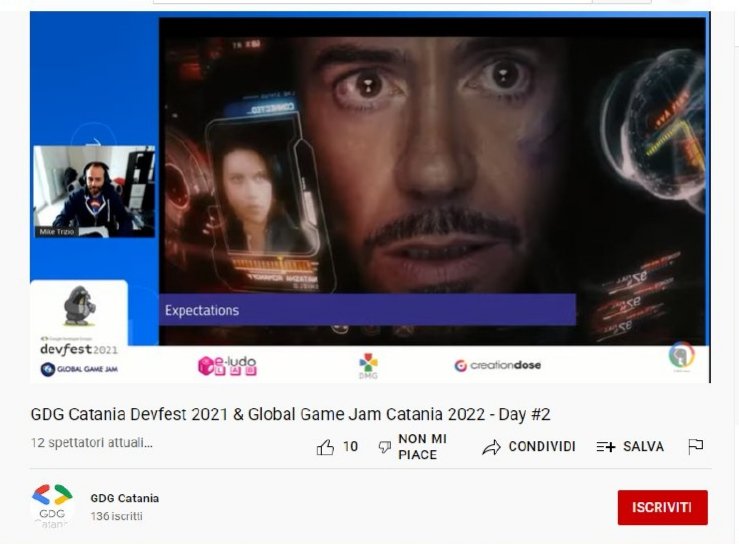Viewport: 739px width, 544px height.
Task: Click the devfest 2021 logo
Action: (79, 349)
